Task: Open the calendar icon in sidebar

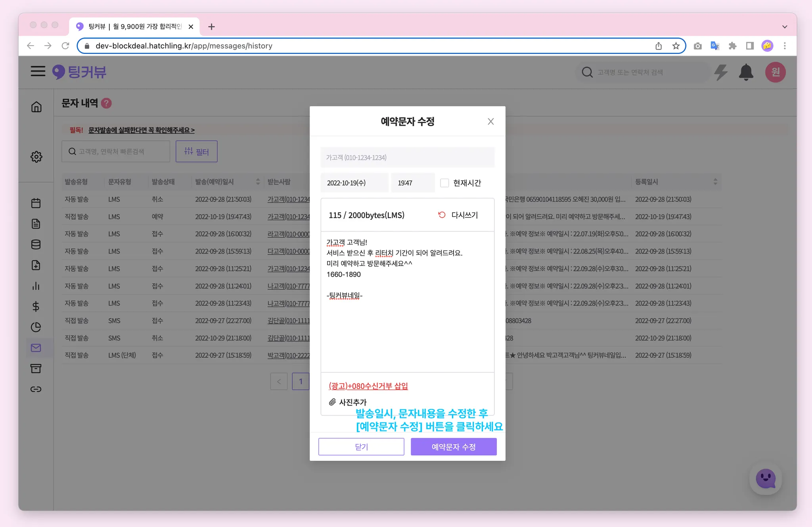Action: click(36, 203)
